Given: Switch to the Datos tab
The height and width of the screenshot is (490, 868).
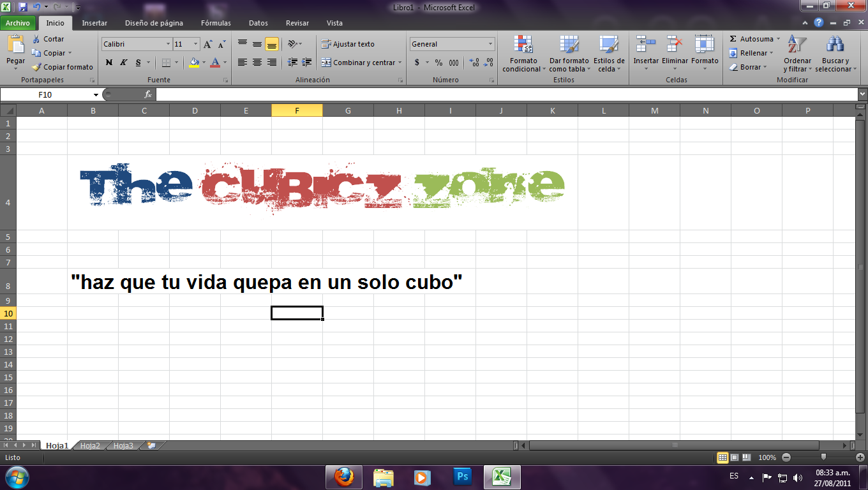Looking at the screenshot, I should coord(258,23).
